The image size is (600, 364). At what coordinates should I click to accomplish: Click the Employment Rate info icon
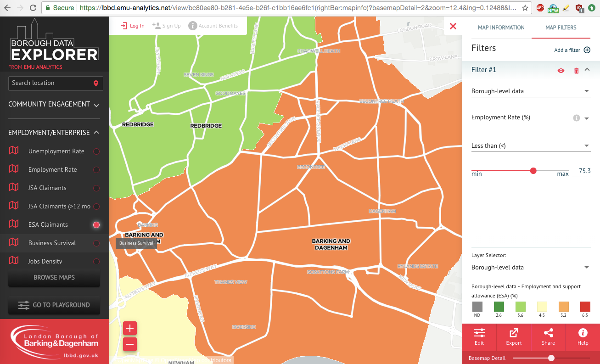(x=577, y=118)
